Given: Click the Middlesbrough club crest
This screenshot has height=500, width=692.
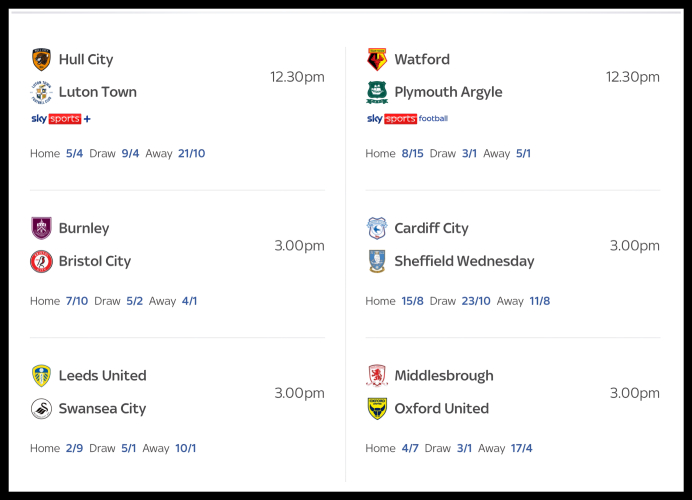Looking at the screenshot, I should tap(377, 376).
